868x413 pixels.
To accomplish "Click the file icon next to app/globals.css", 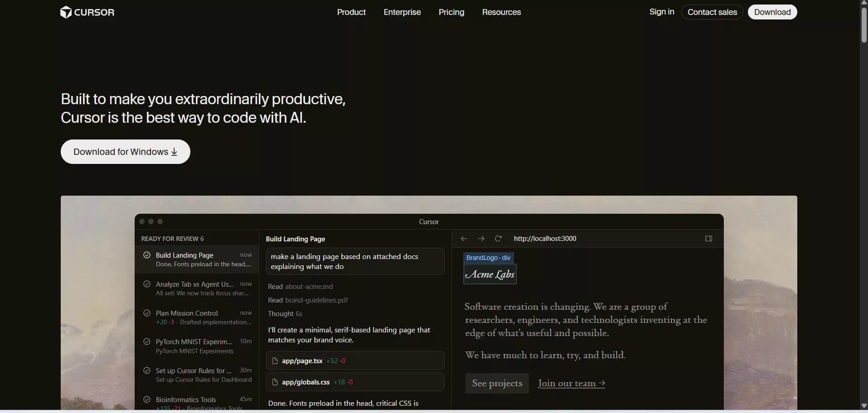I will 275,382.
